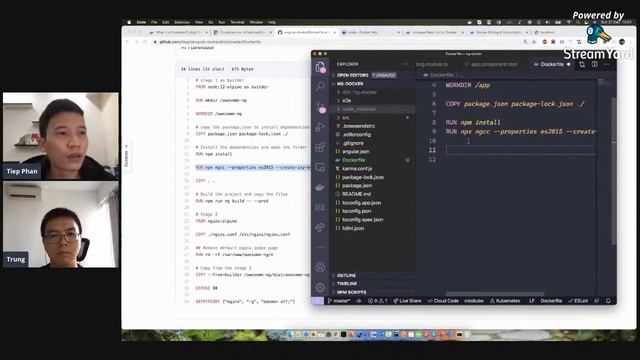Open editor More Actions ellipsis
The image size is (640, 360).
(x=607, y=64)
